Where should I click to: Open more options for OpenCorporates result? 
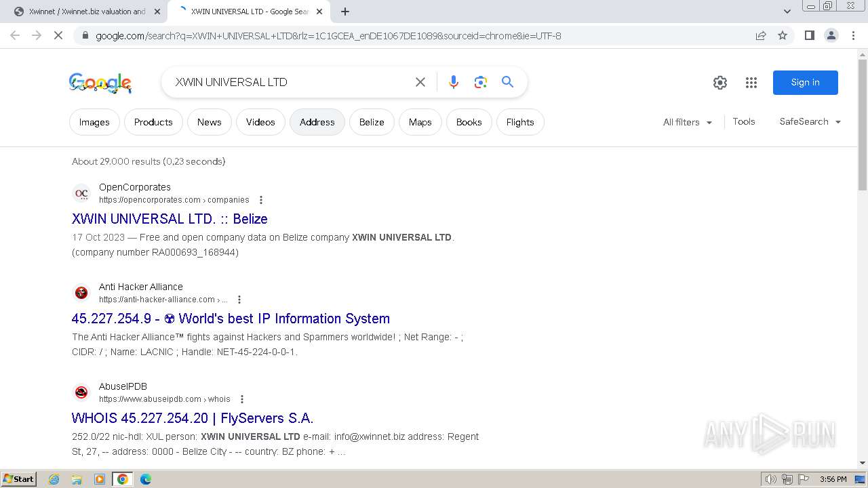261,200
